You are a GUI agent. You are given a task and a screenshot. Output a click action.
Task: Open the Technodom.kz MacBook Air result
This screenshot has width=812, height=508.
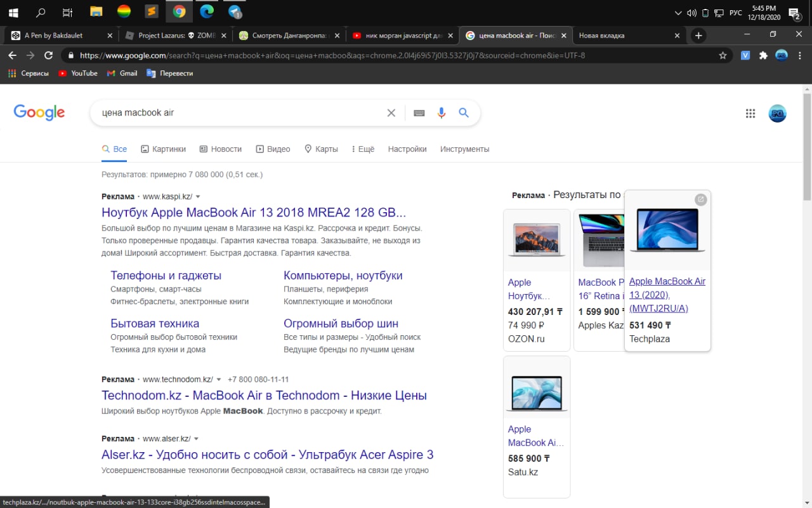264,395
